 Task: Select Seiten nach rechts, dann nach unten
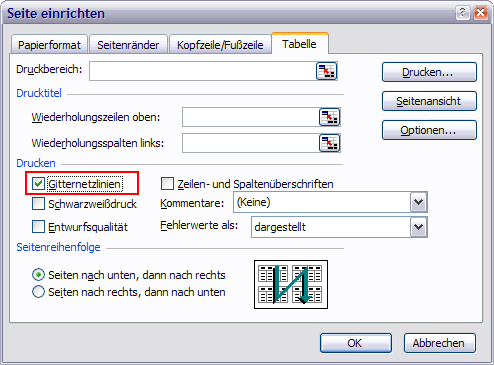[x=38, y=292]
